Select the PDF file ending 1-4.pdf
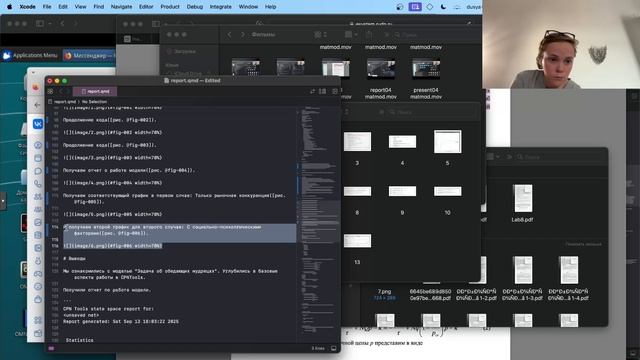Viewport: 640px width, 360px height. (x=568, y=278)
